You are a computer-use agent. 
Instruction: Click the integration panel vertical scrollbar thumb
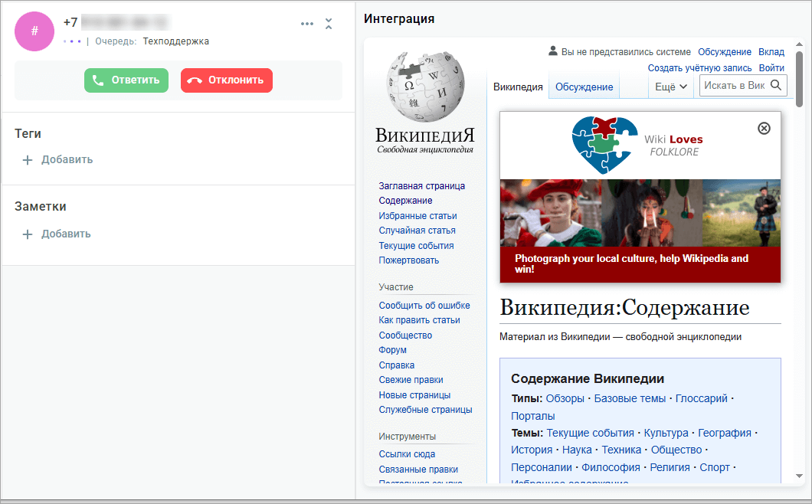[x=800, y=79]
